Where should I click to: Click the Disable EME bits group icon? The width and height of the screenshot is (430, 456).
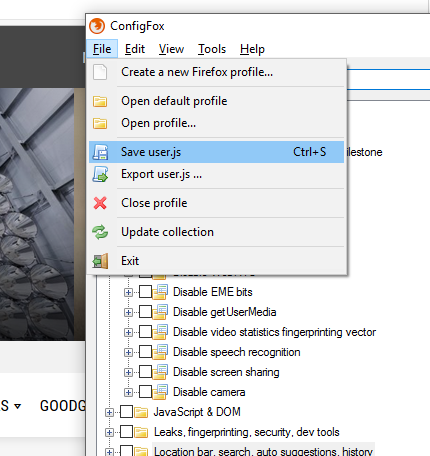pos(160,292)
